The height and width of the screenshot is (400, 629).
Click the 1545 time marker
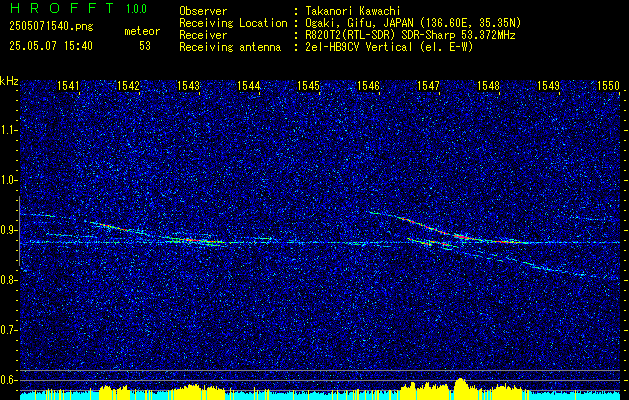308,86
